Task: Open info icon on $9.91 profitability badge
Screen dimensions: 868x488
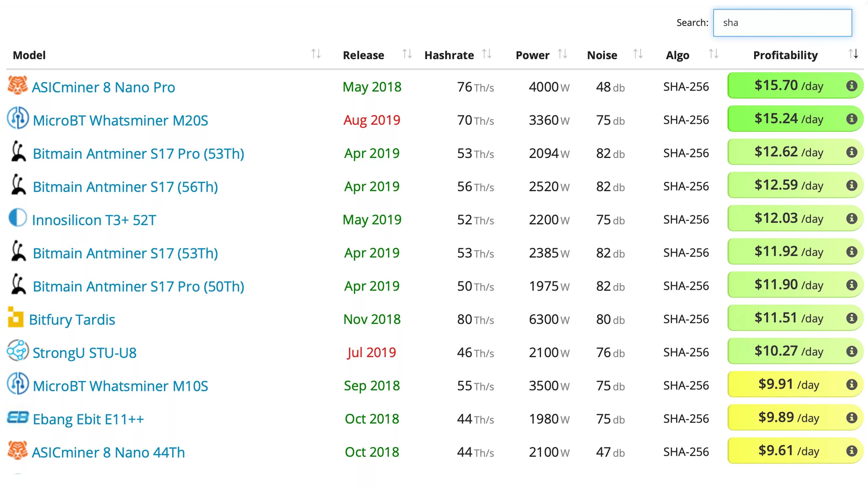Action: (852, 385)
